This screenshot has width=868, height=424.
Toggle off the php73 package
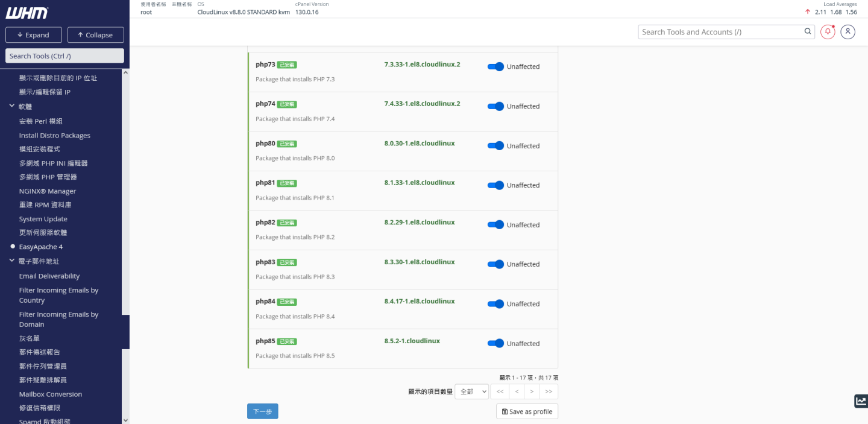[x=495, y=66]
